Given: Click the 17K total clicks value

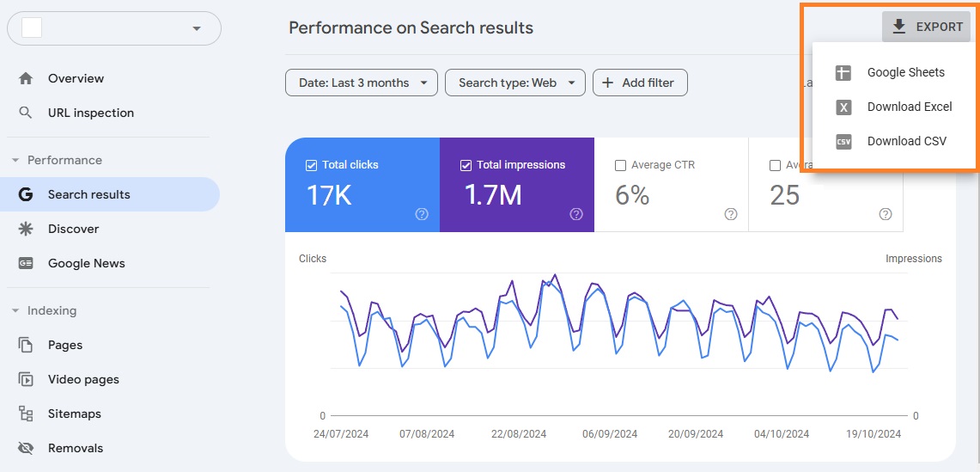Looking at the screenshot, I should click(329, 195).
